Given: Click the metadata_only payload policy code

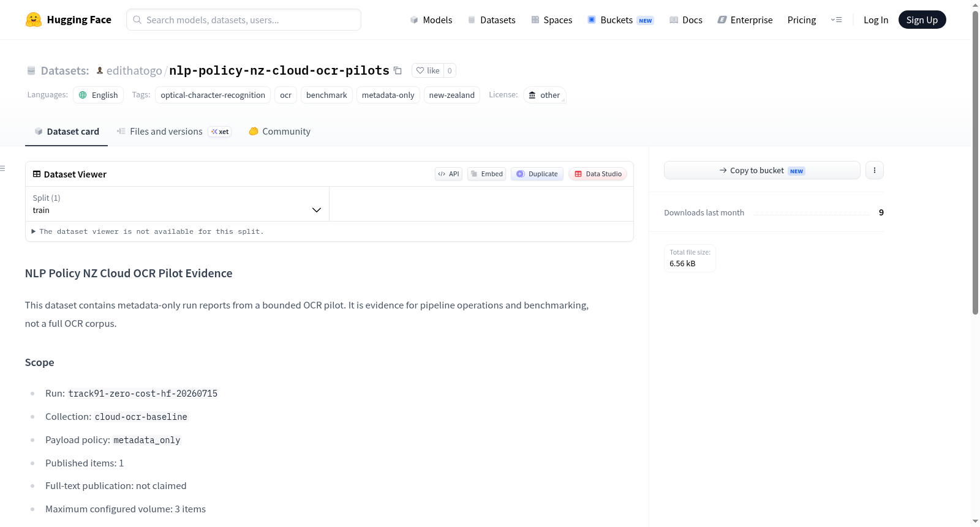Looking at the screenshot, I should point(147,440).
